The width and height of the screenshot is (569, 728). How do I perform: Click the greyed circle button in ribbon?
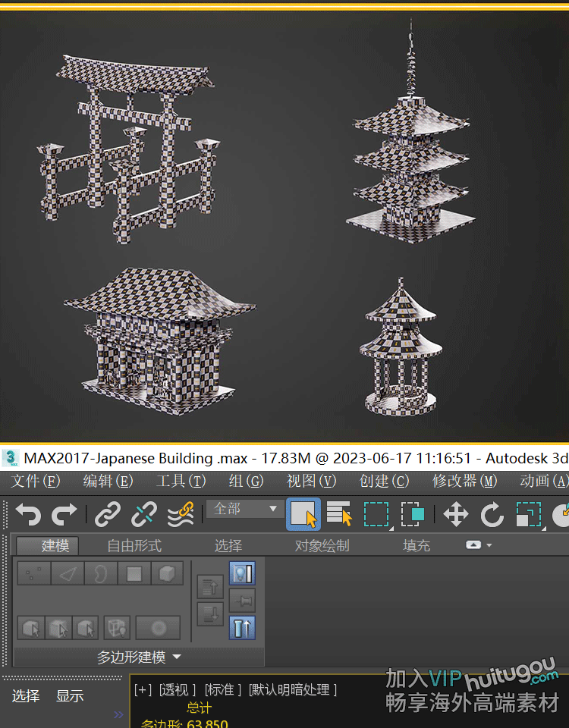(158, 628)
